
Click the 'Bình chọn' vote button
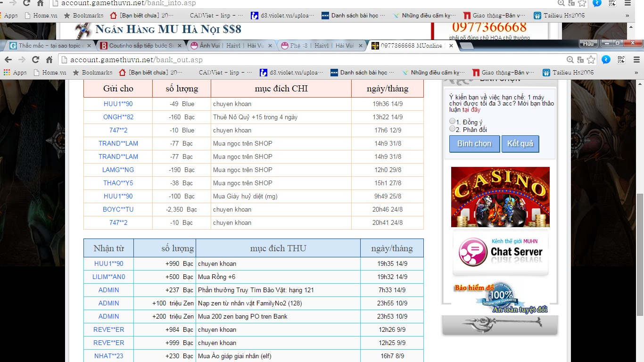(x=474, y=144)
